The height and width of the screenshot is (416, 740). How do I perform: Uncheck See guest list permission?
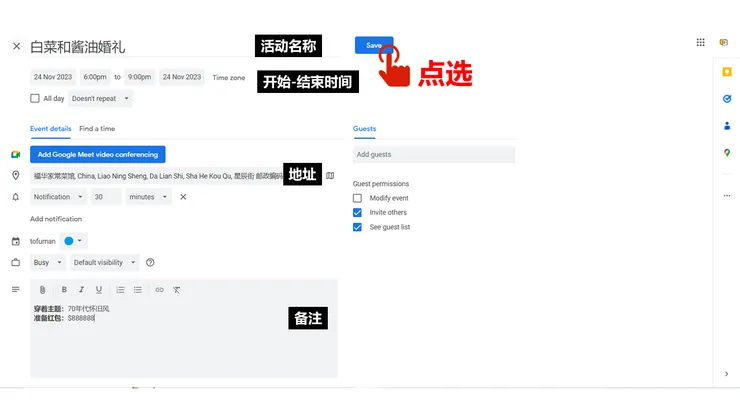[x=357, y=227]
